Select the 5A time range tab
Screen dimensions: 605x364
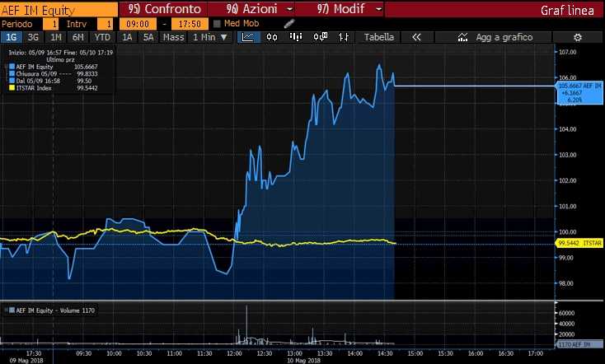[x=148, y=37]
